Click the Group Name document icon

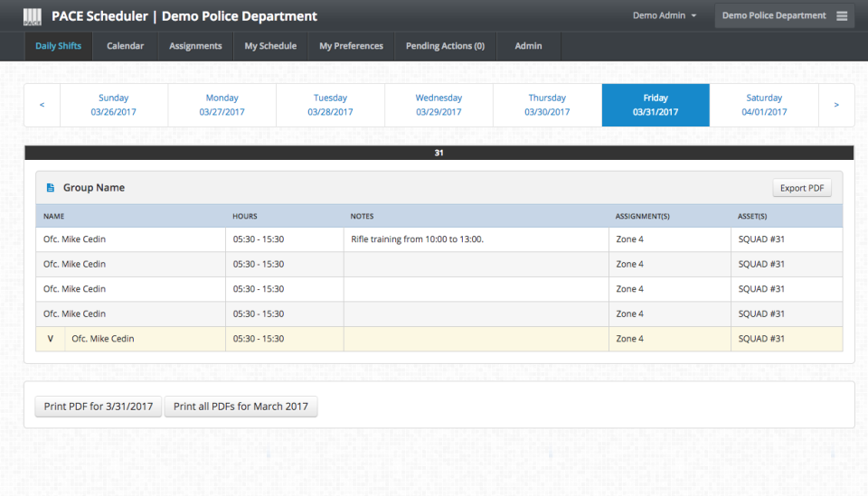point(51,188)
